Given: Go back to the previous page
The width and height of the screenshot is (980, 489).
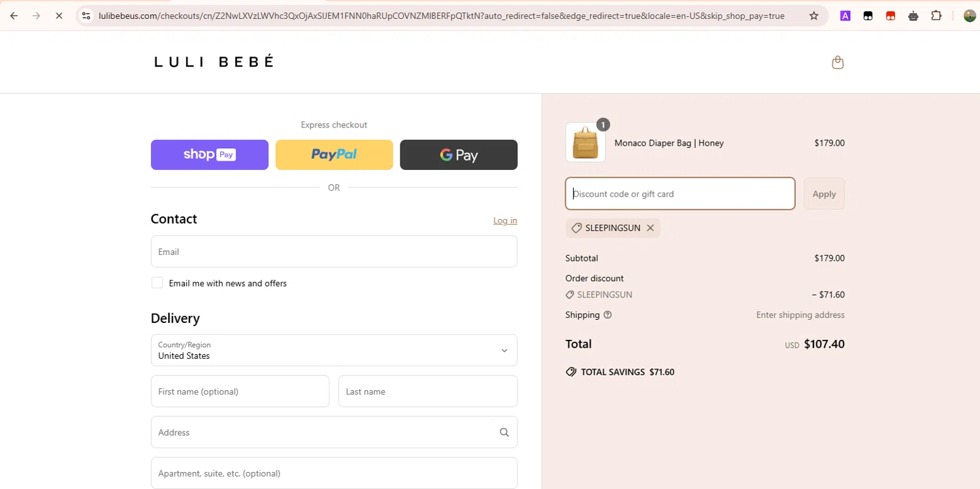Looking at the screenshot, I should tap(14, 16).
